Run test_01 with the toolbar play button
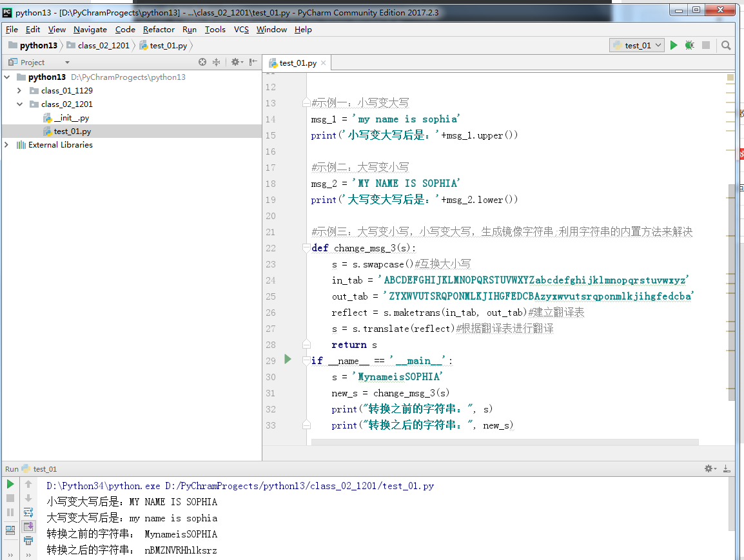The width and height of the screenshot is (744, 560). coord(674,45)
